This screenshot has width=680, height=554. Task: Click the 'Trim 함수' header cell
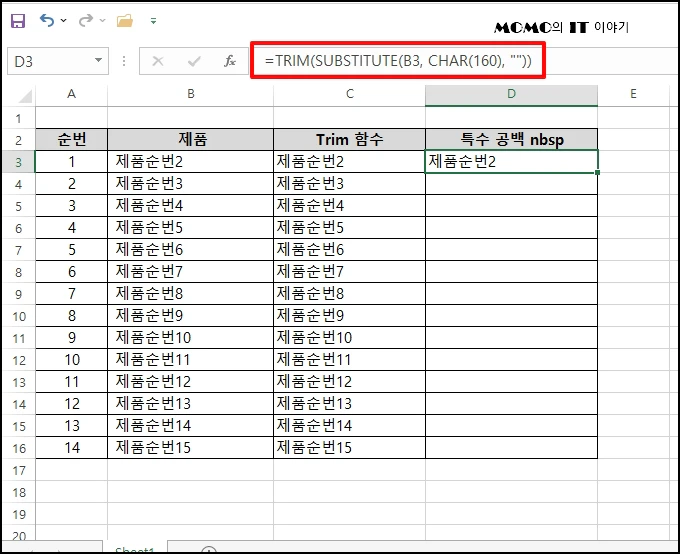[350, 140]
